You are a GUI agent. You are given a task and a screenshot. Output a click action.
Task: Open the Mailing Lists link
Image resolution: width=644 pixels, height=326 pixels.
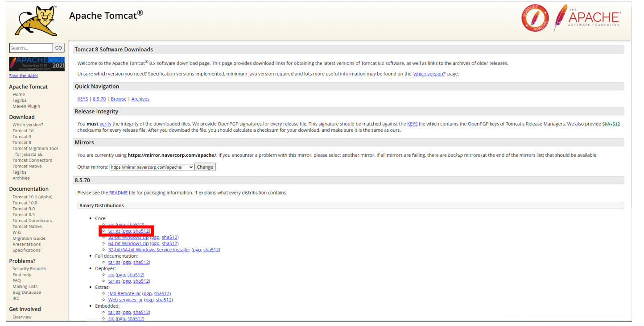[x=25, y=287]
